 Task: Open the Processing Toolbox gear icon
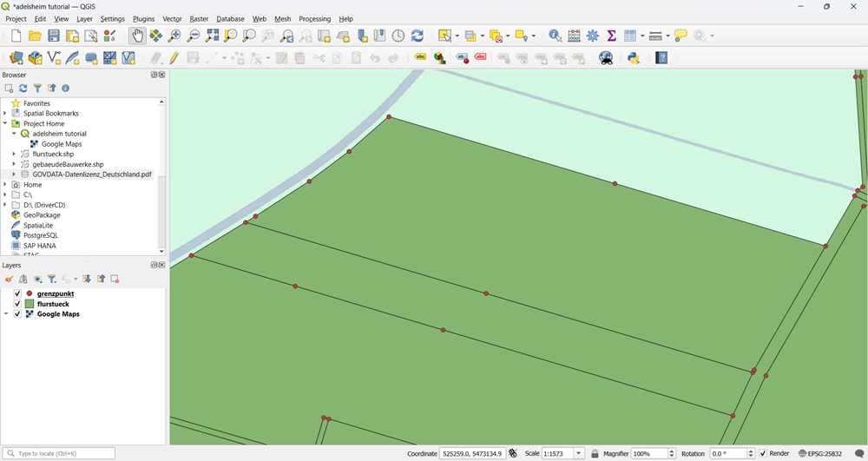point(594,36)
